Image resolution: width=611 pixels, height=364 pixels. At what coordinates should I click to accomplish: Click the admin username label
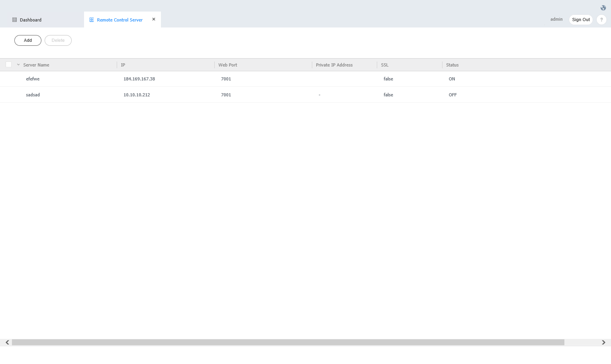tap(556, 19)
